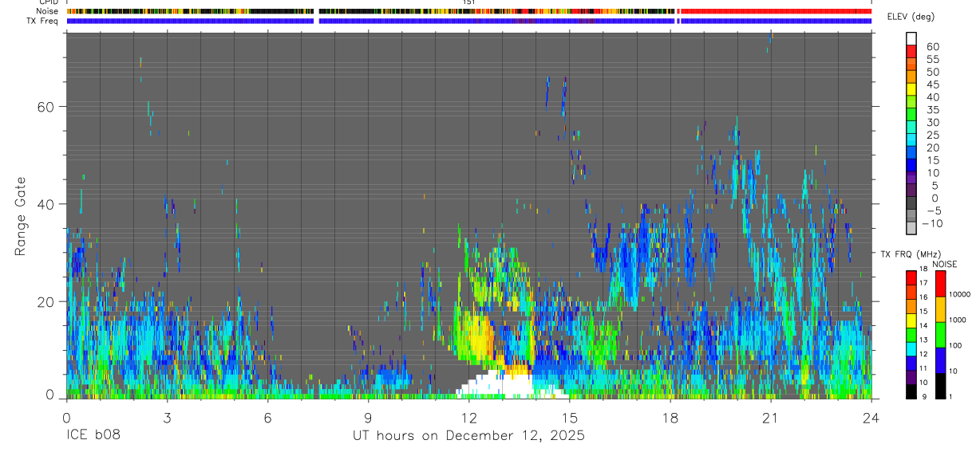Click the 'ELEV (deg)' legend title

pyautogui.click(x=911, y=17)
